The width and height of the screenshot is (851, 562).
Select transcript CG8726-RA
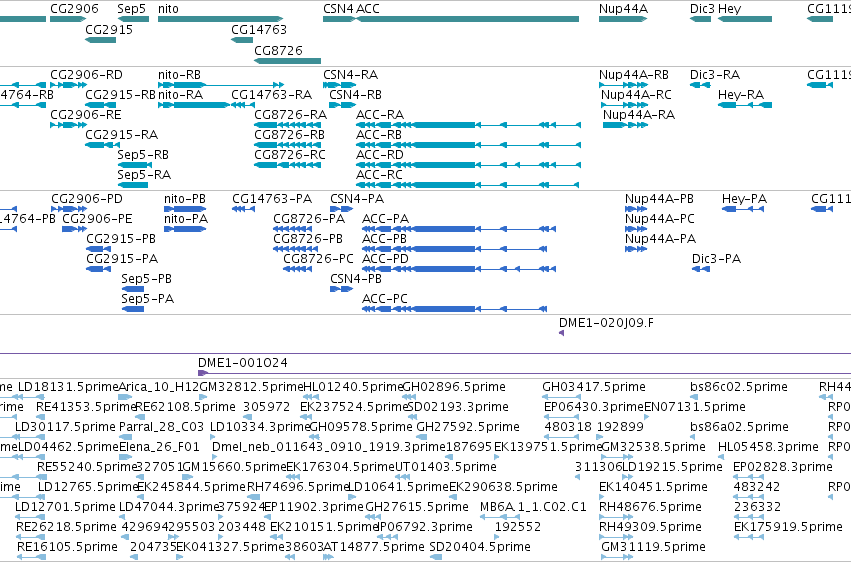pyautogui.click(x=287, y=125)
